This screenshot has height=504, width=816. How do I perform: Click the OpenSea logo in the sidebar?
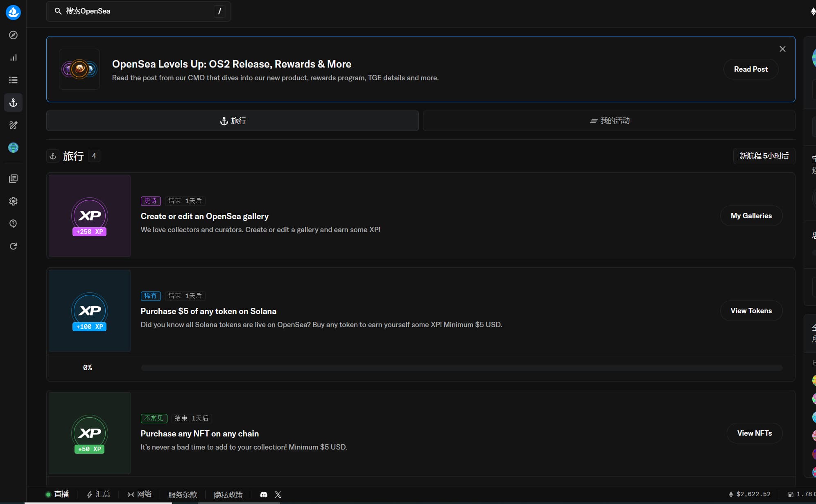pyautogui.click(x=13, y=12)
